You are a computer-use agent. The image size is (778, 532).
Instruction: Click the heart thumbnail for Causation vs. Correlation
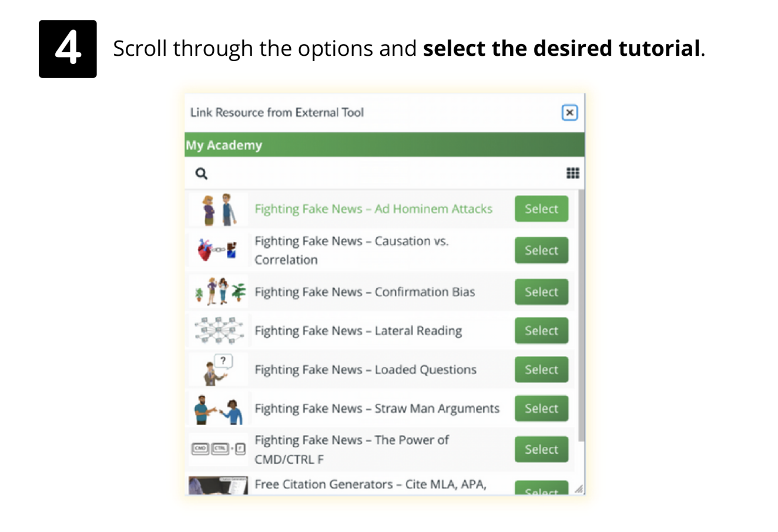(x=217, y=250)
